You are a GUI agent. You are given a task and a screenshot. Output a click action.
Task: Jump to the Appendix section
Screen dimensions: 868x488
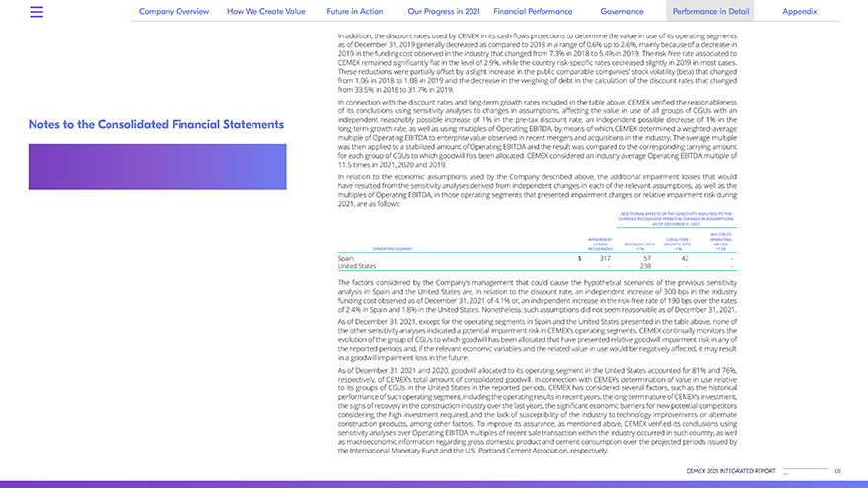click(799, 11)
